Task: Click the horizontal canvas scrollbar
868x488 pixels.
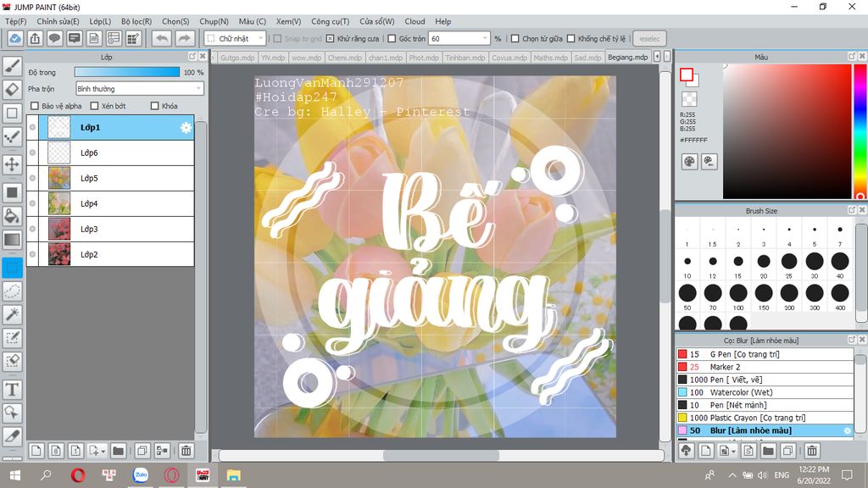Action: click(x=441, y=455)
